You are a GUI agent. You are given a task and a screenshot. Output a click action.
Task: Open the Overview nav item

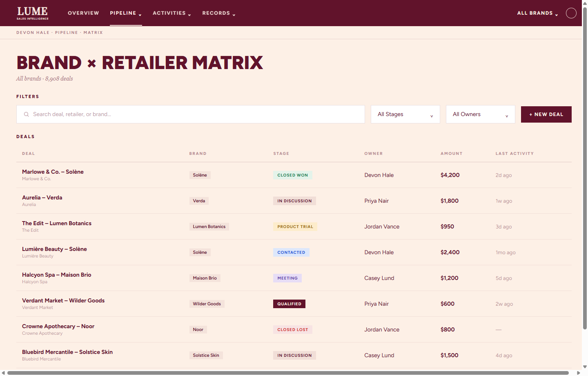tap(83, 13)
